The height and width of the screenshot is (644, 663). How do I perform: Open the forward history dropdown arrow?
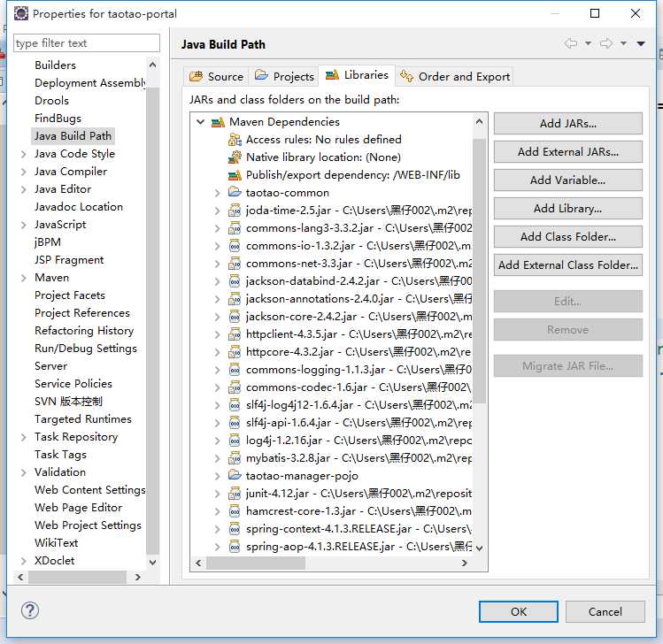pyautogui.click(x=624, y=43)
